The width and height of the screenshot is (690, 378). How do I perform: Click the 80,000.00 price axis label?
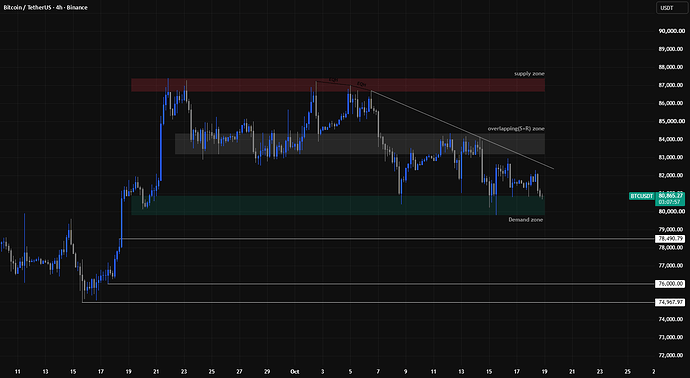pyautogui.click(x=672, y=212)
